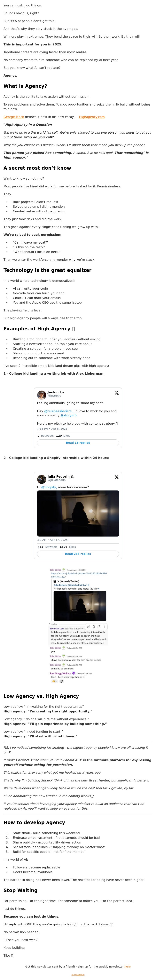The height and width of the screenshot is (980, 156).
Task: Open Jeston Lu's profile avatar
Action: [42, 394]
